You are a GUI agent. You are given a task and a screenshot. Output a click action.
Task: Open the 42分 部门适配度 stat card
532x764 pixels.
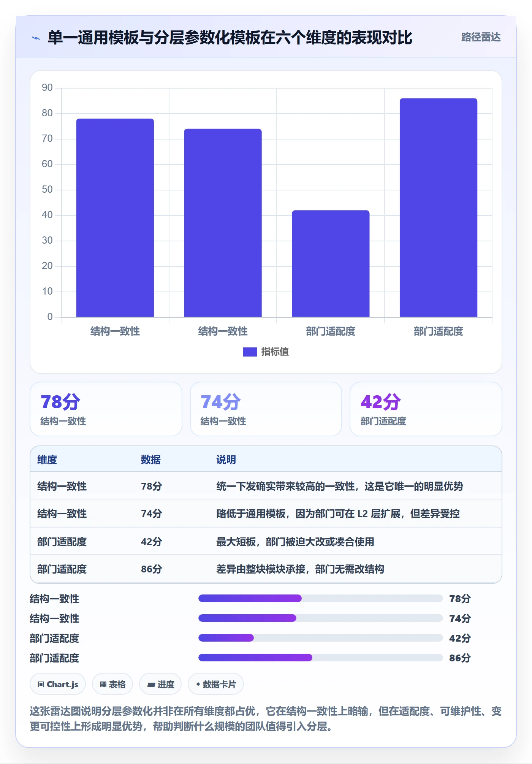[x=426, y=409]
